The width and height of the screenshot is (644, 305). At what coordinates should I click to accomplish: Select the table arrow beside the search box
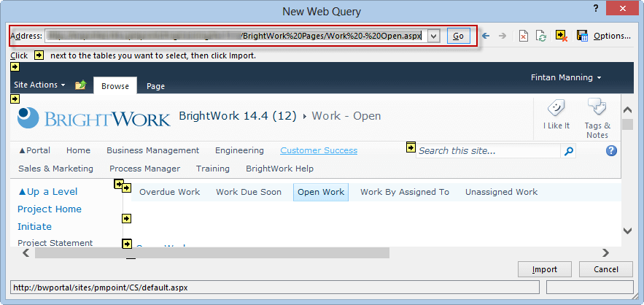(411, 147)
